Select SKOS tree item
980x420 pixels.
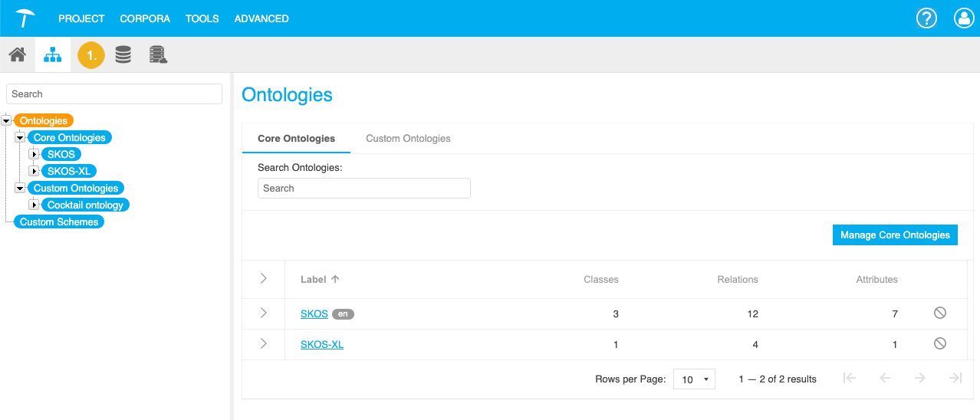pyautogui.click(x=61, y=155)
